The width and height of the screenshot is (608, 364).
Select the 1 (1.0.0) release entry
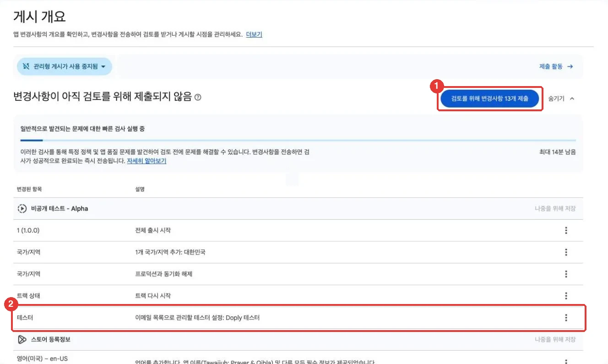click(x=28, y=230)
